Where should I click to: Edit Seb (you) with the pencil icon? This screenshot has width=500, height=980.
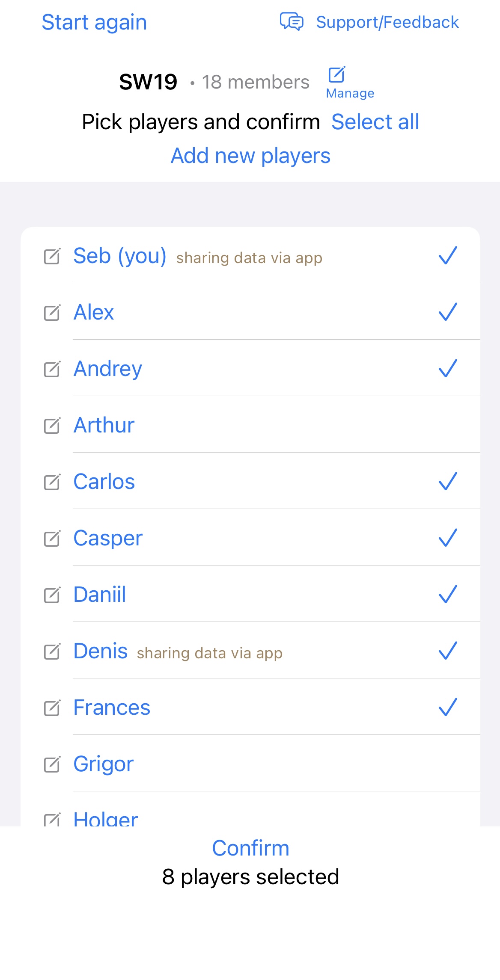click(x=52, y=256)
